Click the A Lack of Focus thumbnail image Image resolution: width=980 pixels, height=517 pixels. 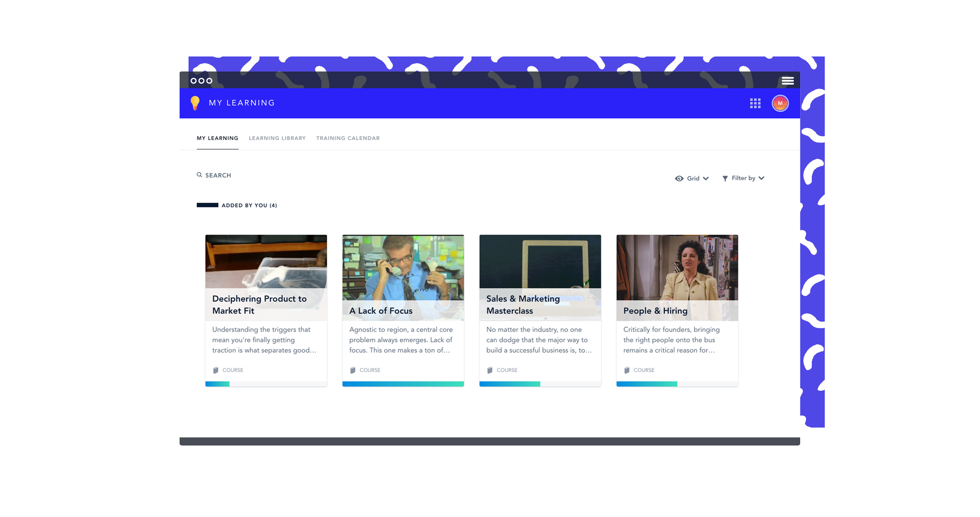click(403, 267)
